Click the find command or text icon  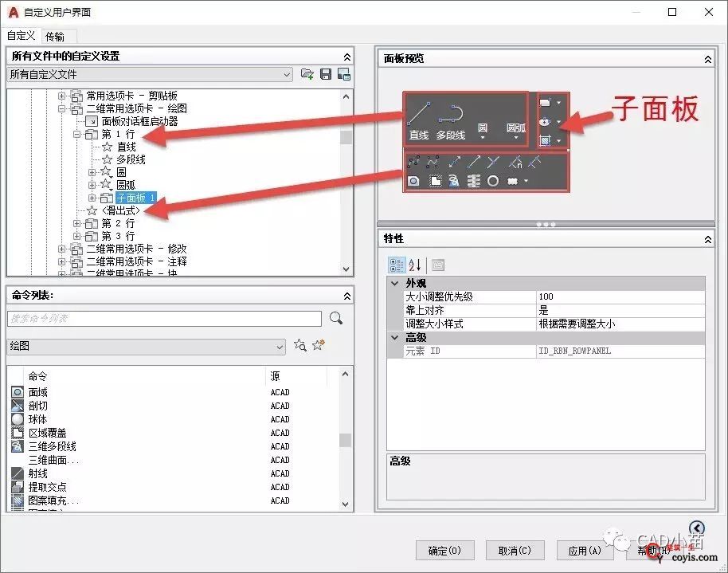point(300,345)
